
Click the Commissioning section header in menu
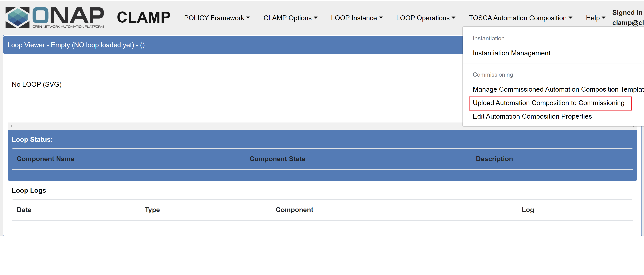[x=493, y=75]
